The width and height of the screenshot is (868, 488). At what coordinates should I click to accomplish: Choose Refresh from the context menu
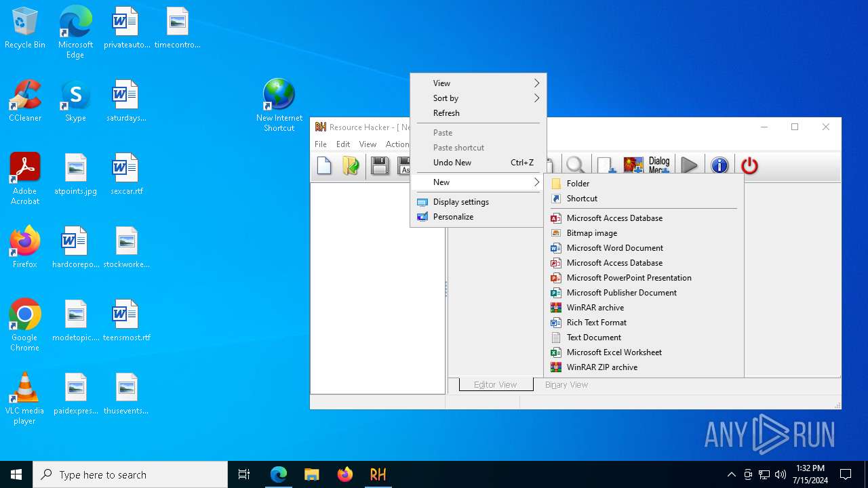pos(478,113)
